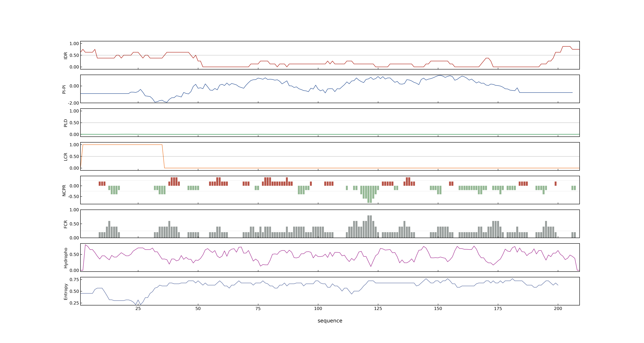This screenshot has width=644, height=343.
Task: Click the Hydropho axis label
Action: tap(66, 258)
